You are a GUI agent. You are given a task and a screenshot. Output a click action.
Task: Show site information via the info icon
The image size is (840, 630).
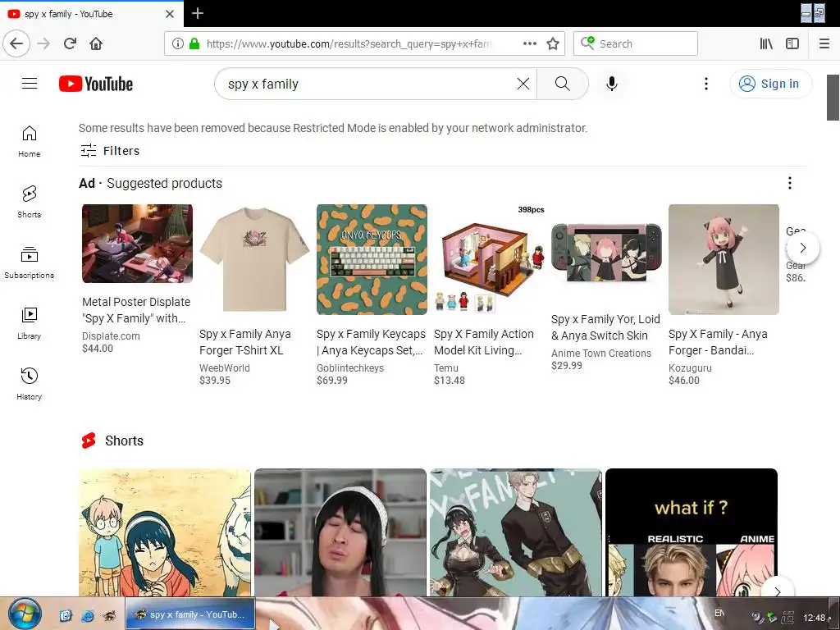178,43
